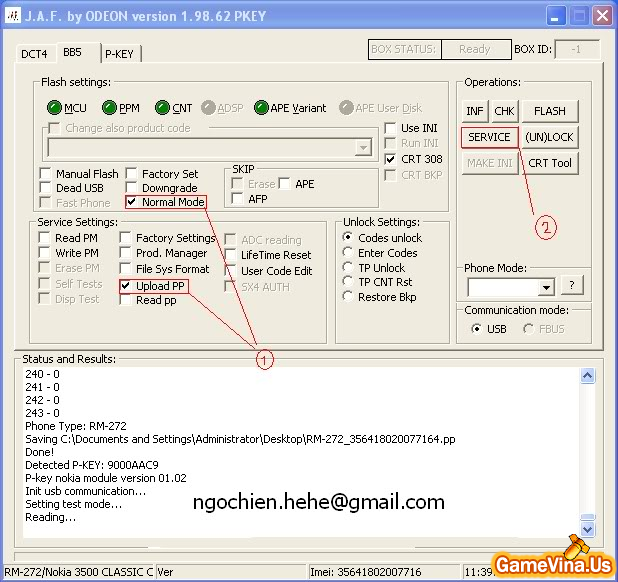Click the Saving .pp file path line
The height and width of the screenshot is (582, 618).
(240, 439)
